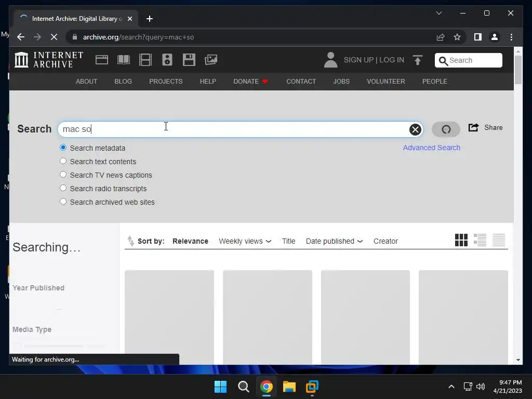
Task: Click the user avatar icon
Action: coord(331,60)
